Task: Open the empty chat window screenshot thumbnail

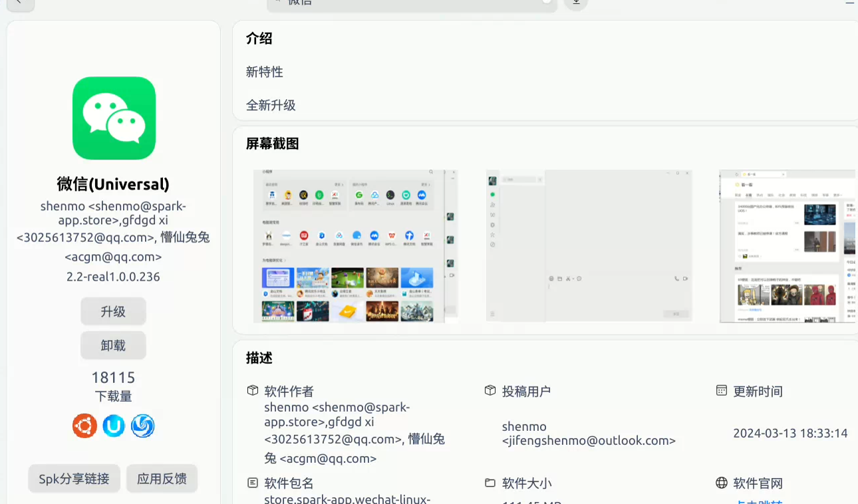Action: coord(589,246)
